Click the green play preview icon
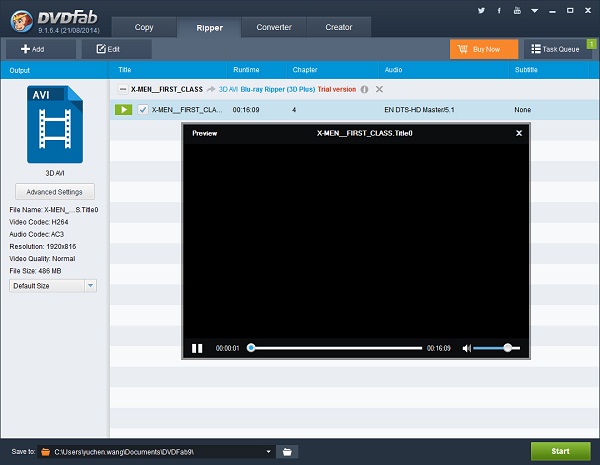This screenshot has height=465, width=600. point(123,110)
